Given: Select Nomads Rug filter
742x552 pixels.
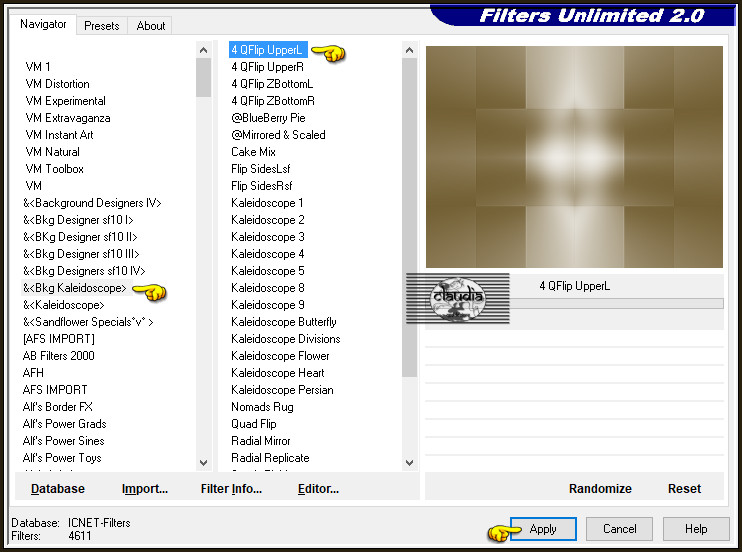Looking at the screenshot, I should (x=262, y=407).
